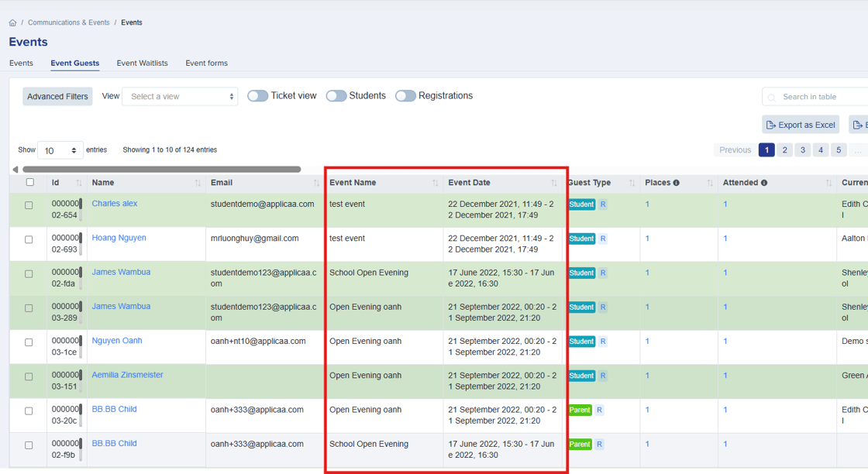The width and height of the screenshot is (868, 474).
Task: Click sort arrows on Email column
Action: pos(316,183)
